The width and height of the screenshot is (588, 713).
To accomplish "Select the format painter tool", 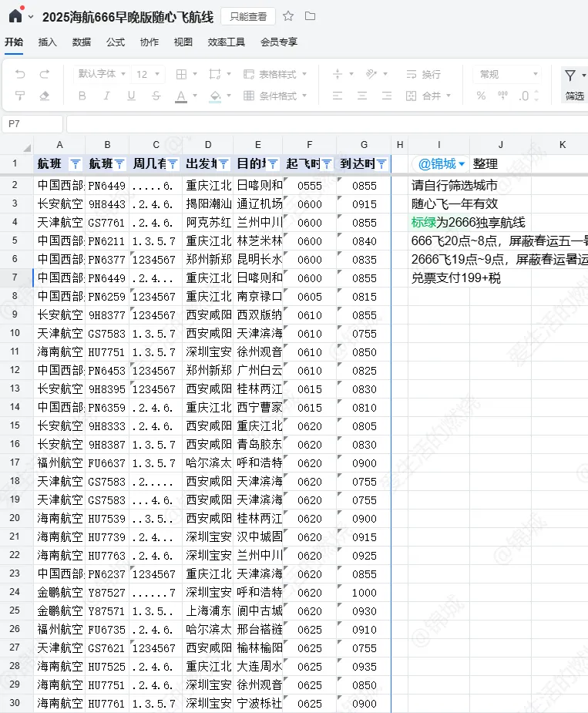I will pos(20,96).
